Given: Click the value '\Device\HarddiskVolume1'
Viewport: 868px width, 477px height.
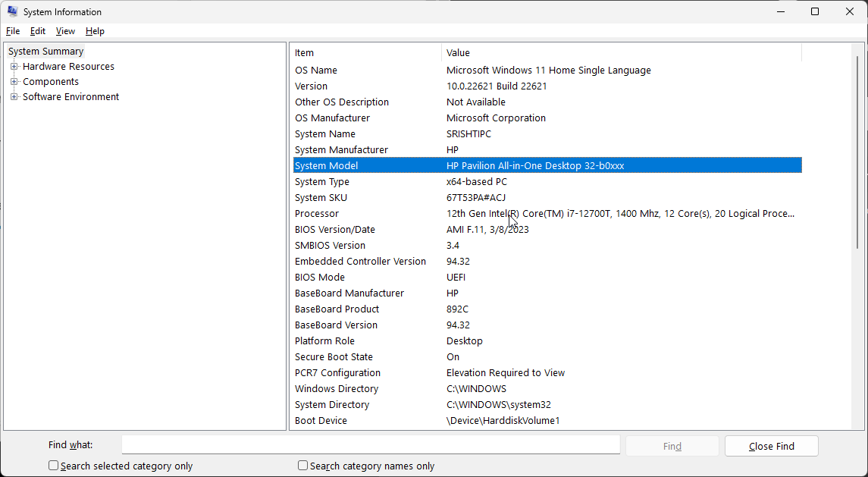Looking at the screenshot, I should click(503, 420).
